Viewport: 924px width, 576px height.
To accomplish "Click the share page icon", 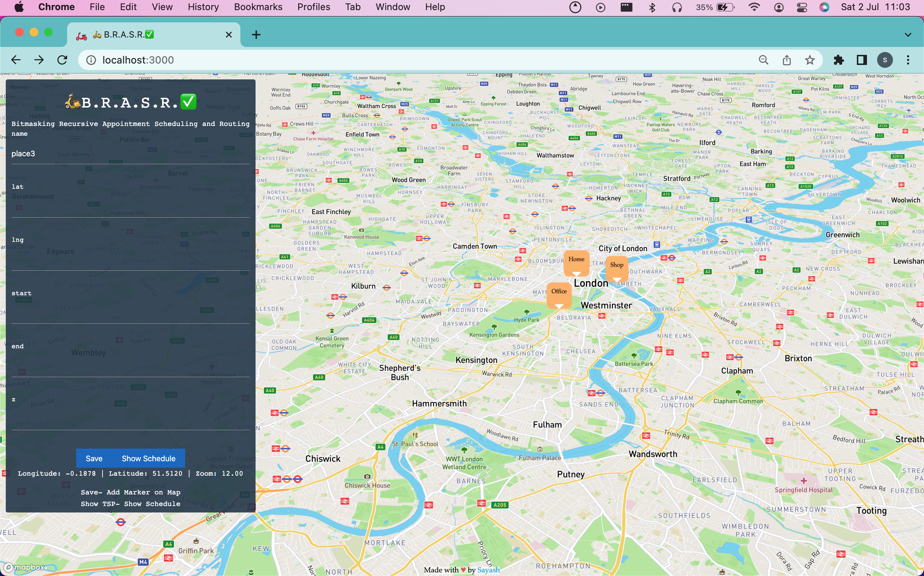I will tap(786, 60).
